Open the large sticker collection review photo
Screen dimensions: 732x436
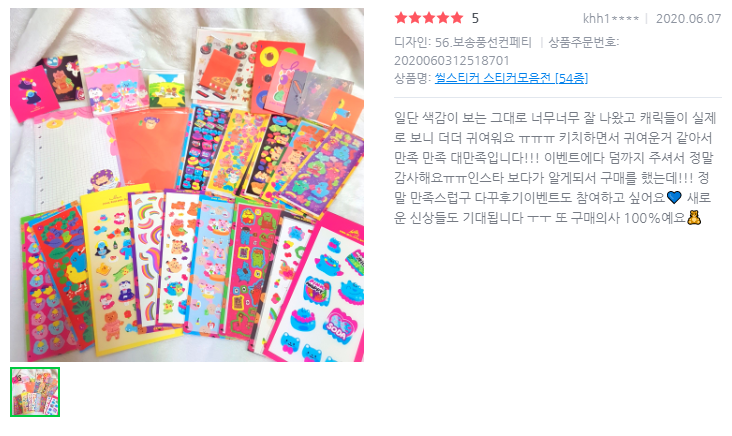[187, 185]
